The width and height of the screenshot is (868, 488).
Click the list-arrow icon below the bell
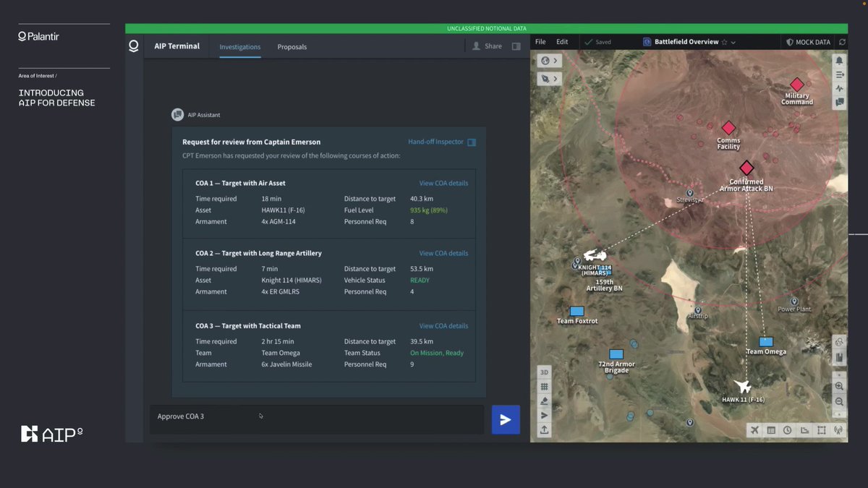tap(839, 74)
